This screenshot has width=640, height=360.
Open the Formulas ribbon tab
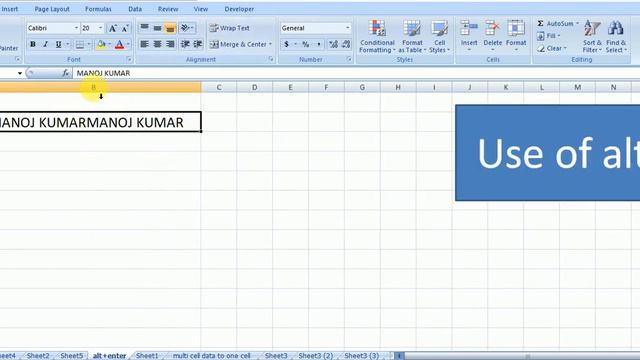point(98,9)
